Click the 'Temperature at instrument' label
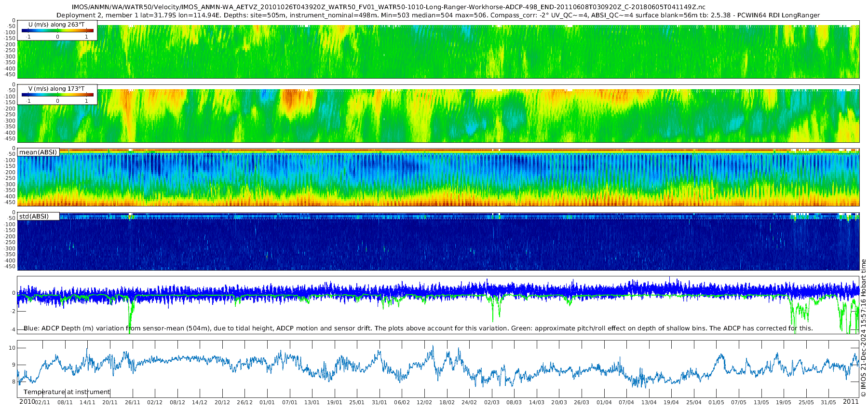The width and height of the screenshot is (868, 410). click(67, 392)
